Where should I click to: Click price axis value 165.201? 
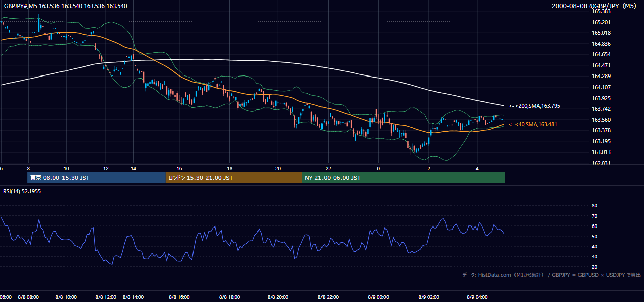pos(601,22)
